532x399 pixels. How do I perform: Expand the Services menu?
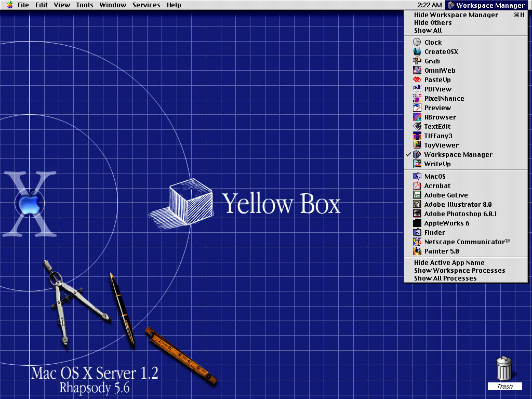pos(146,5)
